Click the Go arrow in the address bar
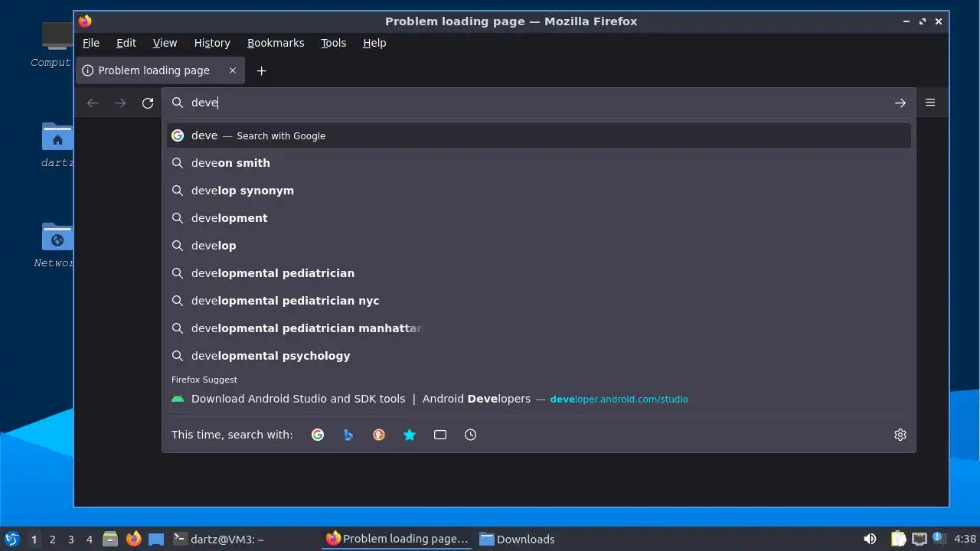Image resolution: width=980 pixels, height=551 pixels. tap(900, 103)
